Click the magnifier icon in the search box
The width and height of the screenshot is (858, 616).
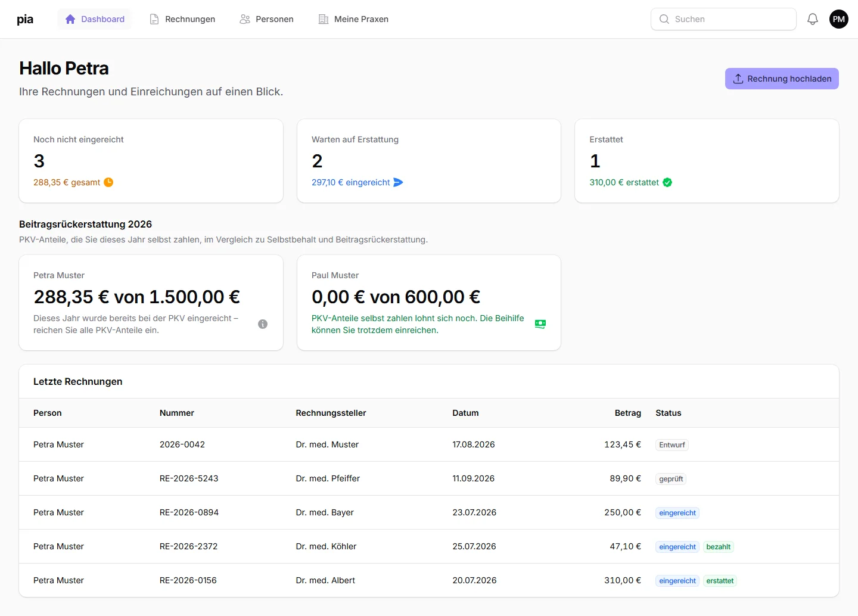click(x=664, y=19)
